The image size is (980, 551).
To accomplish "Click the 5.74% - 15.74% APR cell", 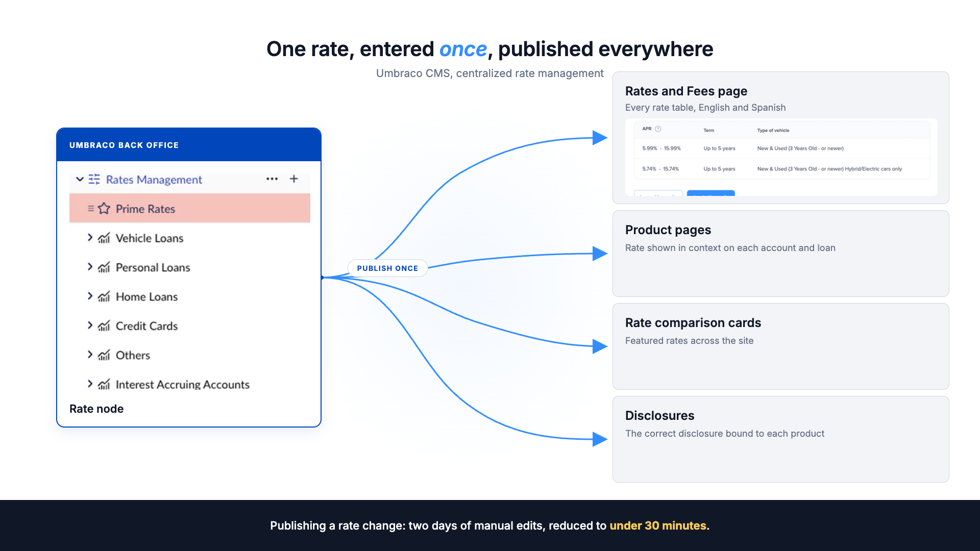I will 660,169.
